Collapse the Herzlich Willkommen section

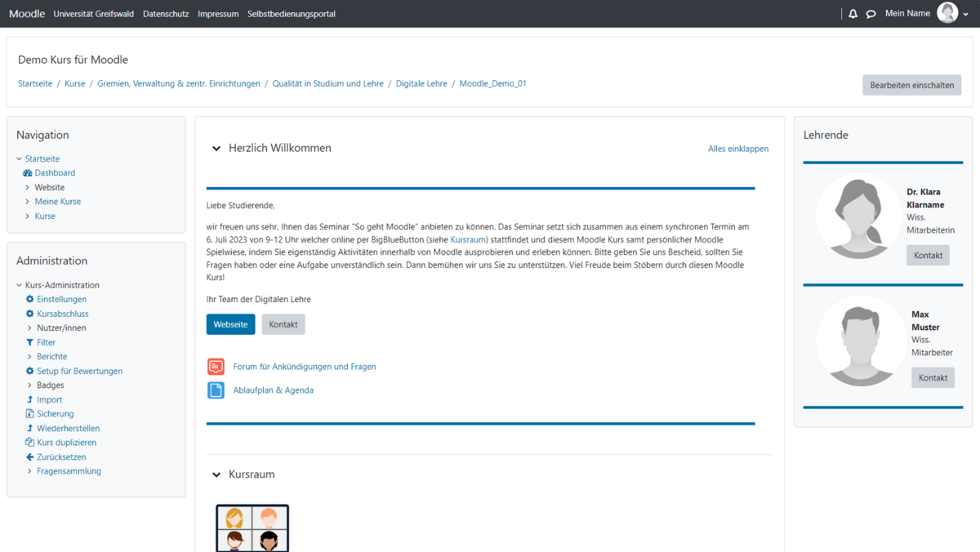tap(216, 149)
